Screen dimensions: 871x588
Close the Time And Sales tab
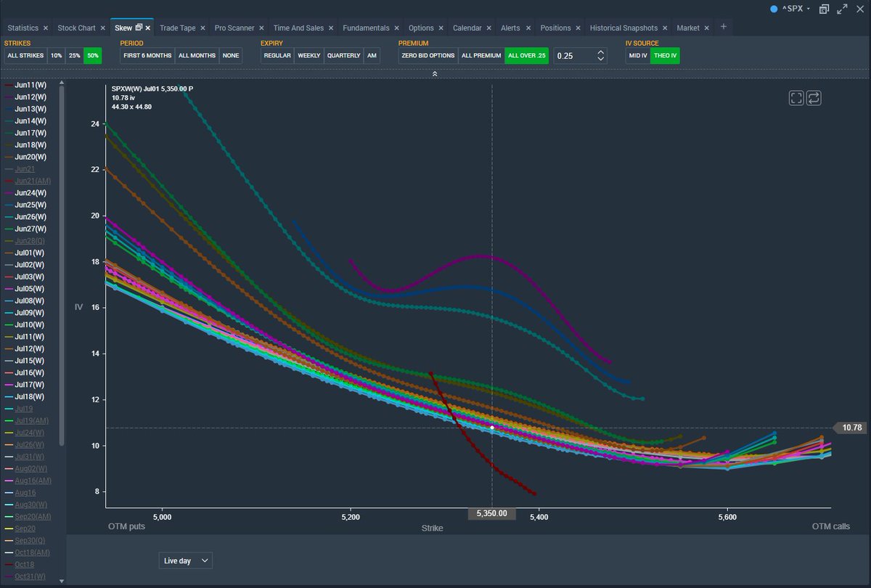[331, 28]
